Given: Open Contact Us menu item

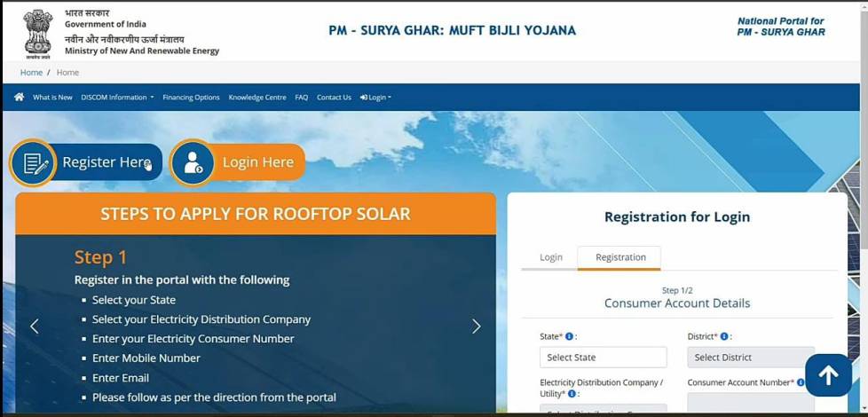Looking at the screenshot, I should [334, 98].
